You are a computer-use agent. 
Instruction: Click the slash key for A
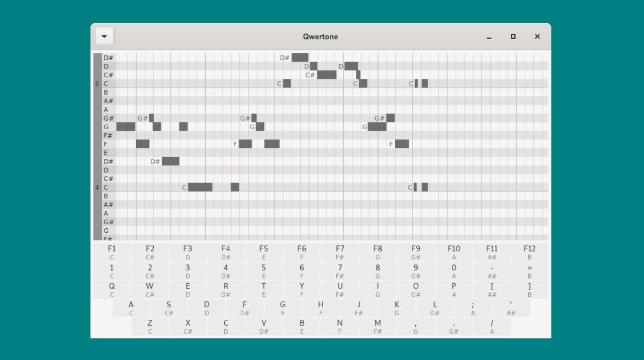(492, 327)
